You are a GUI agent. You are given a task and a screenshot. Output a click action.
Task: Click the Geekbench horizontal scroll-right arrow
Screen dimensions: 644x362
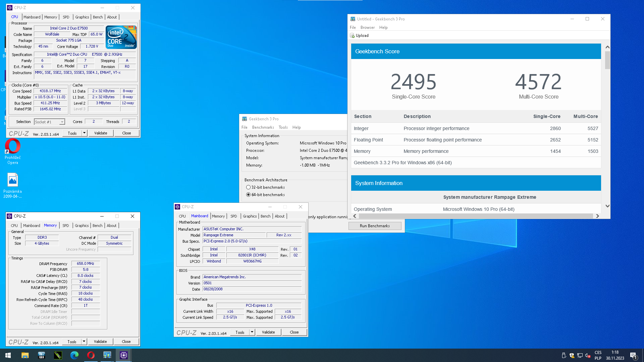(597, 216)
